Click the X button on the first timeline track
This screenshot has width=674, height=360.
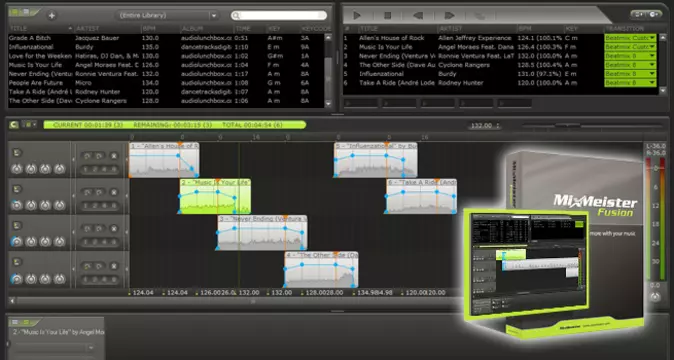[114, 156]
